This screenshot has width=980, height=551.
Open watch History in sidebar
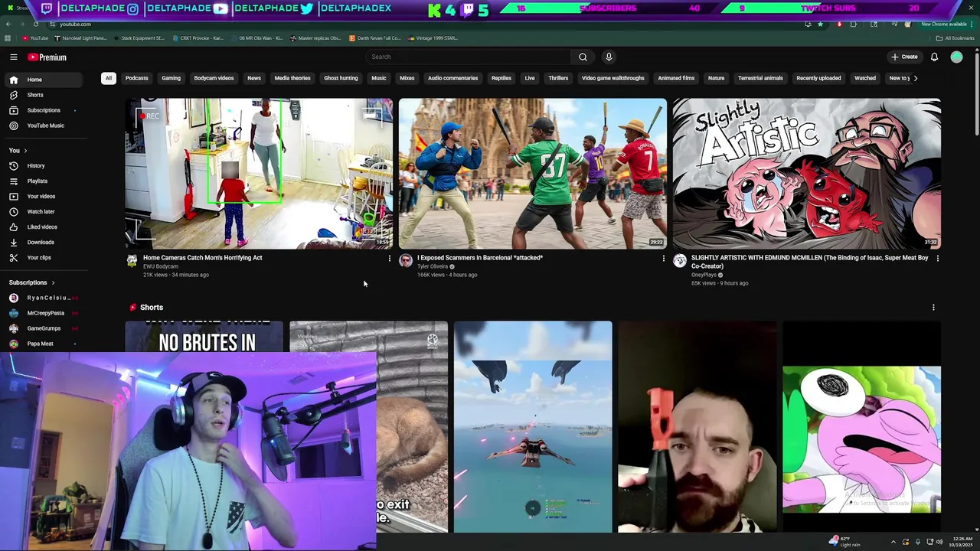(x=43, y=166)
